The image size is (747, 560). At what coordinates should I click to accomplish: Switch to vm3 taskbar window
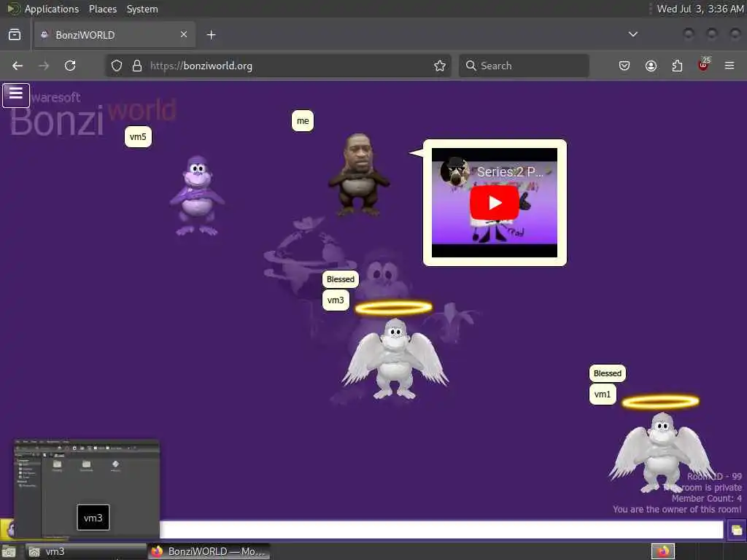86,551
